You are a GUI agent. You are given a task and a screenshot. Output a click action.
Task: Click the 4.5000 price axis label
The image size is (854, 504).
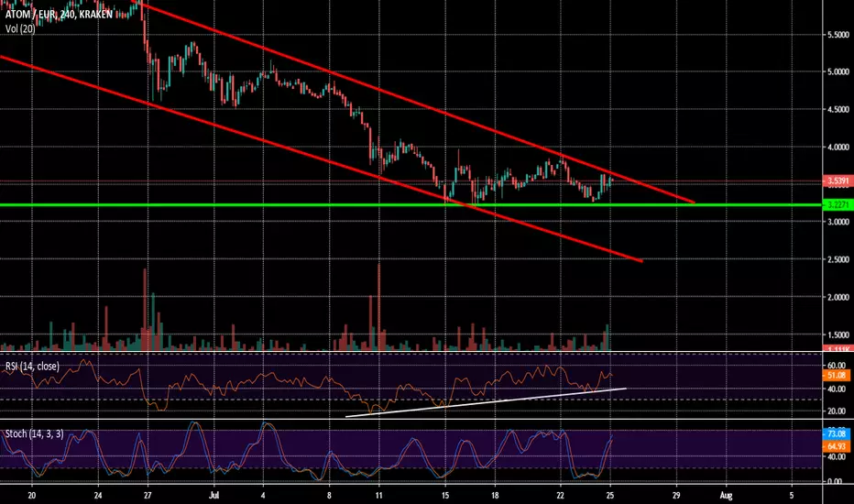pyautogui.click(x=838, y=110)
